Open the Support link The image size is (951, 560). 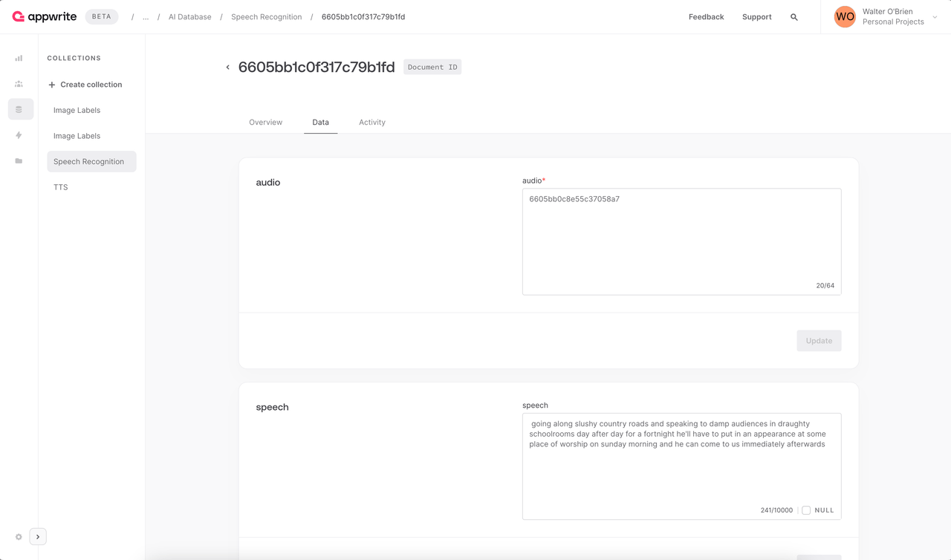click(756, 17)
